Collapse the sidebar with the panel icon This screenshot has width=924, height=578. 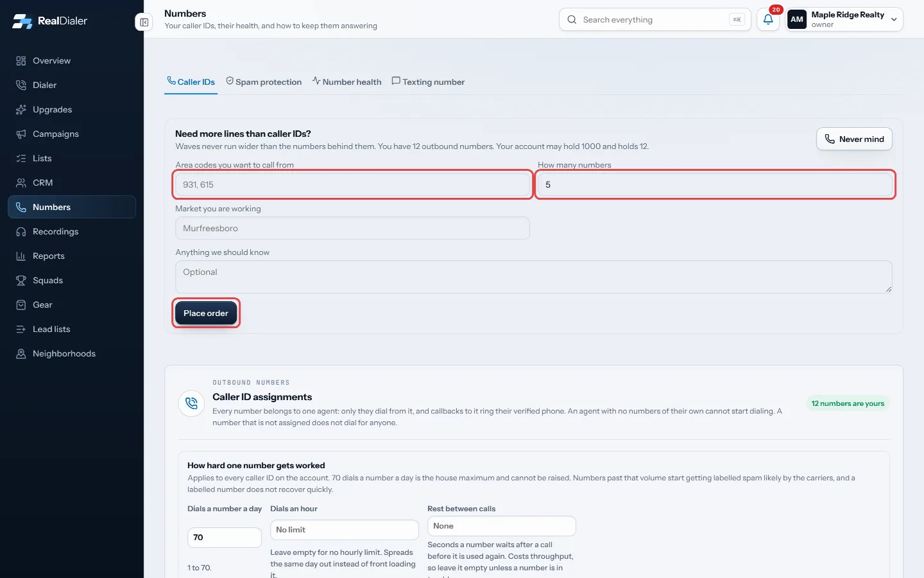pyautogui.click(x=144, y=22)
